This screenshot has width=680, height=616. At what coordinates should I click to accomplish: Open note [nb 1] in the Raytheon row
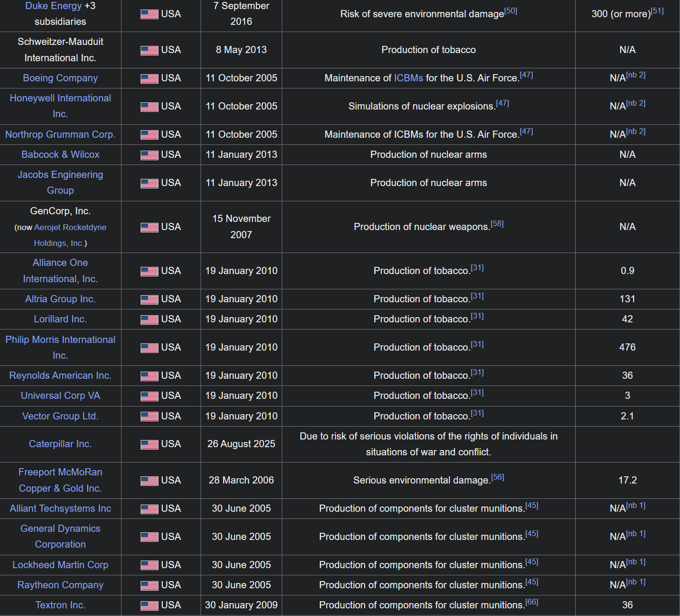point(636,582)
